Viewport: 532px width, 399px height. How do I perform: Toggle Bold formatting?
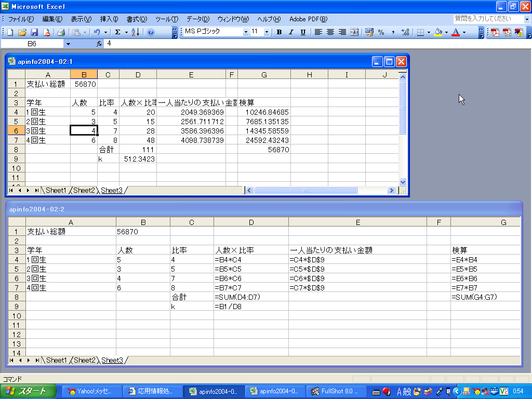coord(279,32)
